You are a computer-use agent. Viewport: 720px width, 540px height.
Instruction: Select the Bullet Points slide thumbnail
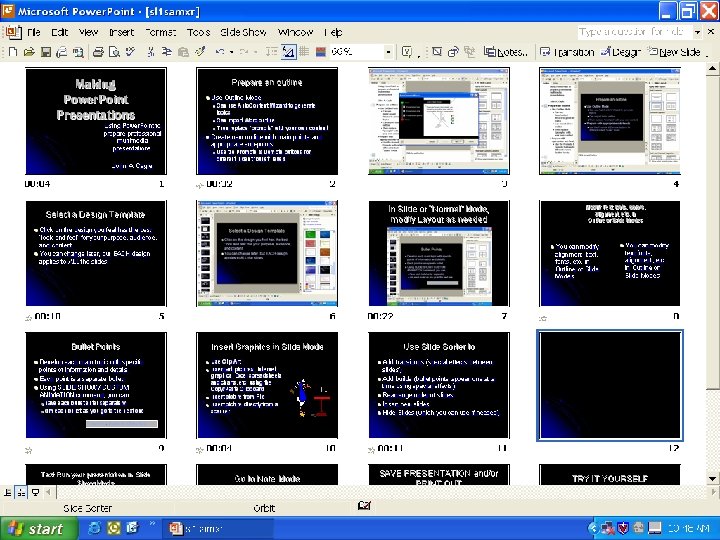pos(96,385)
